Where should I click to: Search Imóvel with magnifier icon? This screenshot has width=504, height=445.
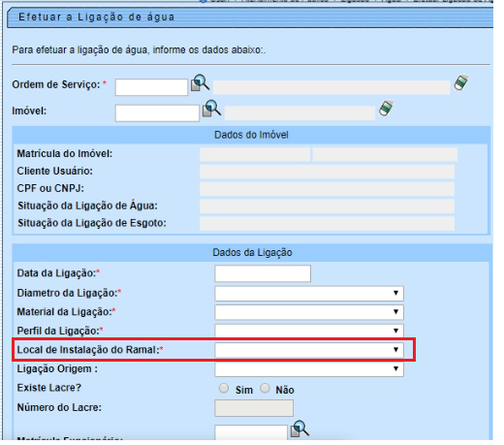pyautogui.click(x=211, y=109)
